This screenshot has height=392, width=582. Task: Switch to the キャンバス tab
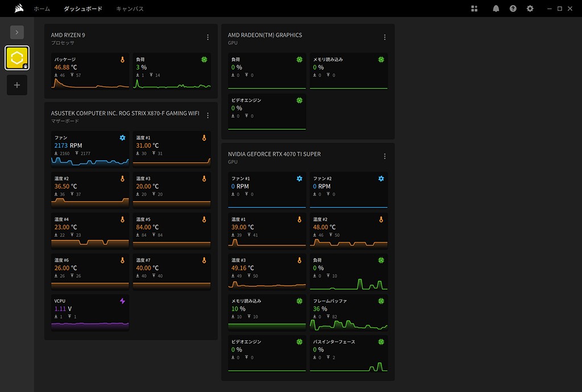(130, 9)
